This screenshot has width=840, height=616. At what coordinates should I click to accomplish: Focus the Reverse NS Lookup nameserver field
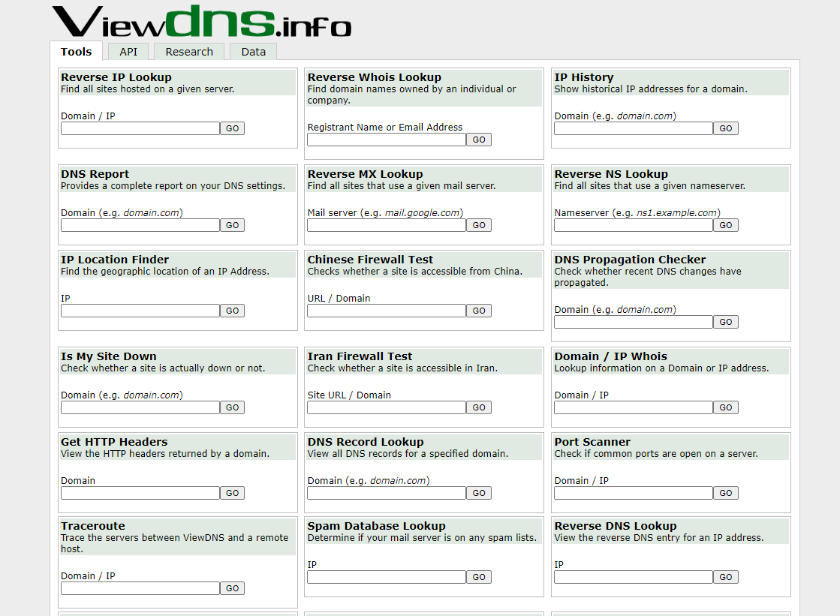click(634, 225)
